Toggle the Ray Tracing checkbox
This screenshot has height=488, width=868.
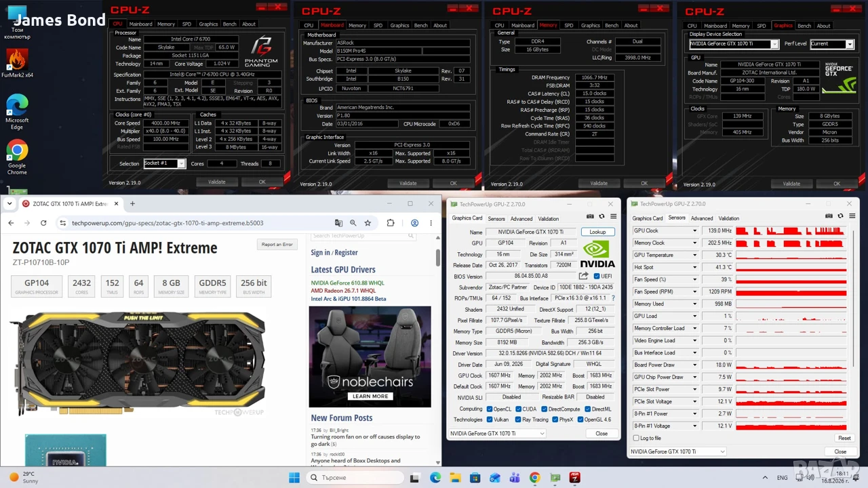click(518, 420)
